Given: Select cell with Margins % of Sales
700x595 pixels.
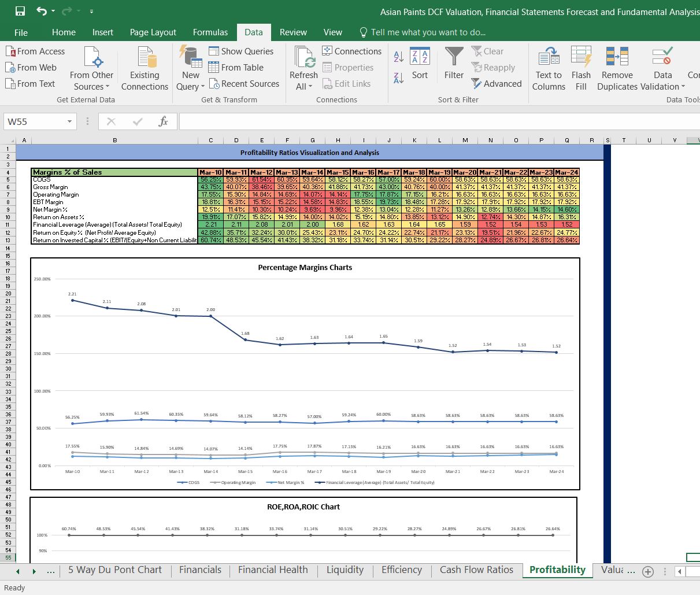Looking at the screenshot, I should [x=114, y=172].
